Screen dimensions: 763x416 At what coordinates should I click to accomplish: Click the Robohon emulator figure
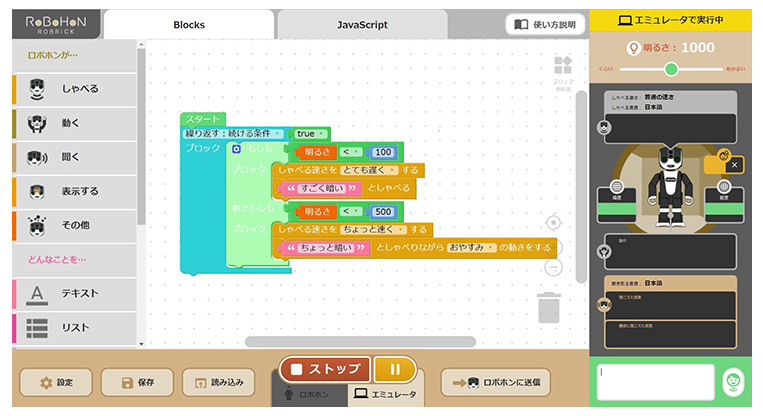(x=670, y=187)
